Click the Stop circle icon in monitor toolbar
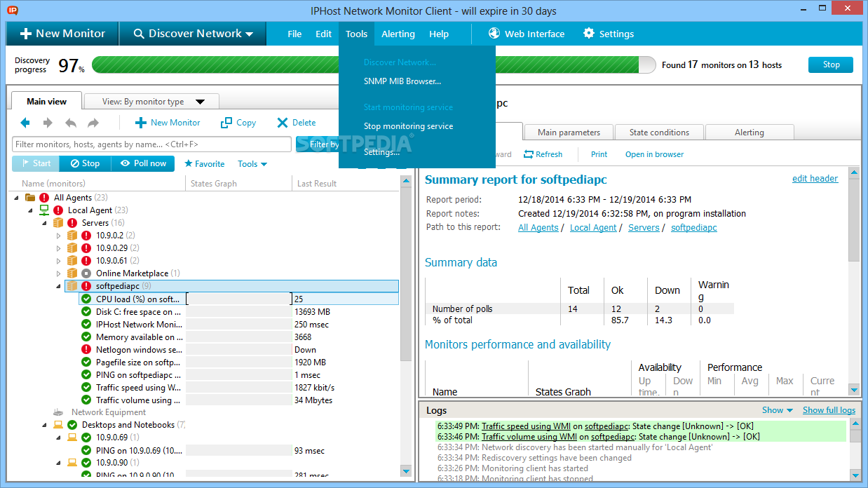868x488 pixels. point(74,163)
